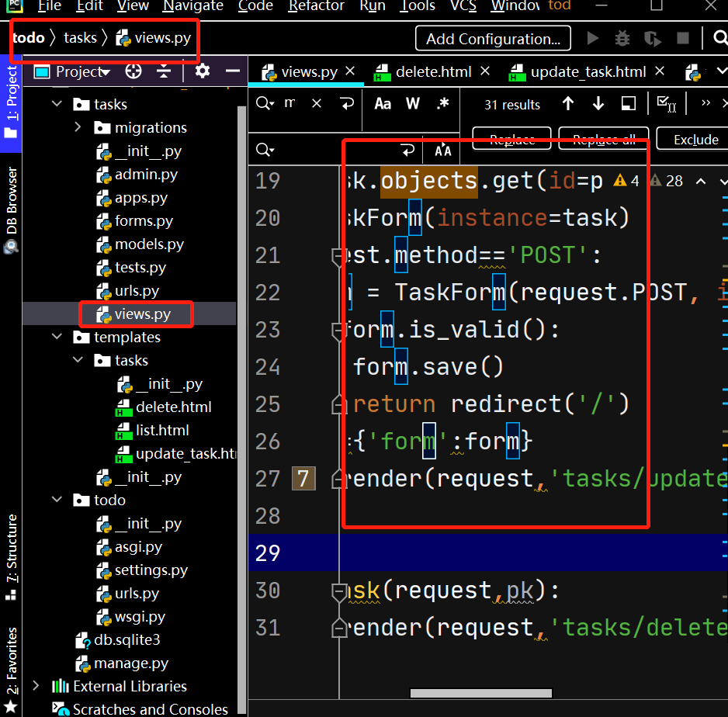Clear the search field text

(x=316, y=103)
